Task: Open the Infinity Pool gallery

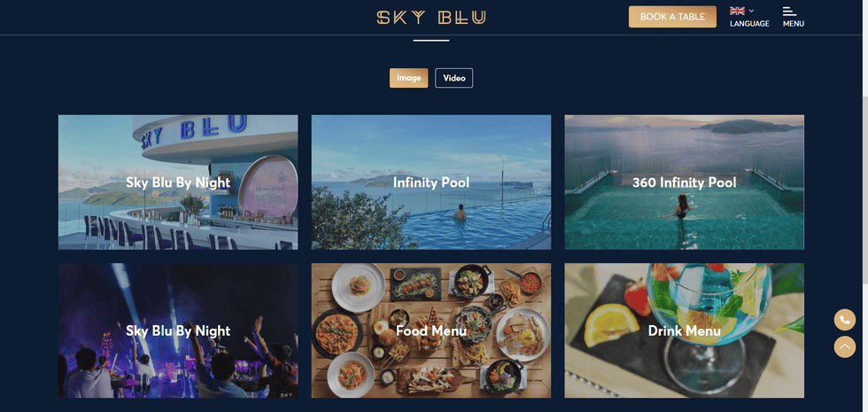Action: [431, 183]
